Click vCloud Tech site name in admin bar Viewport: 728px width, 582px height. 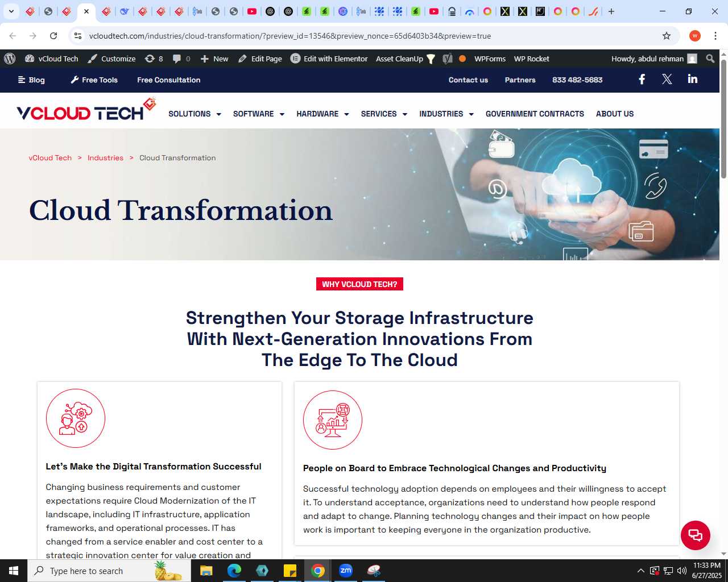52,59
